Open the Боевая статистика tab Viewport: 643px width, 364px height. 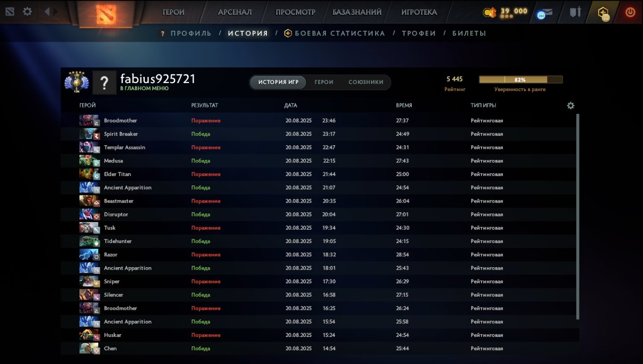pyautogui.click(x=334, y=33)
